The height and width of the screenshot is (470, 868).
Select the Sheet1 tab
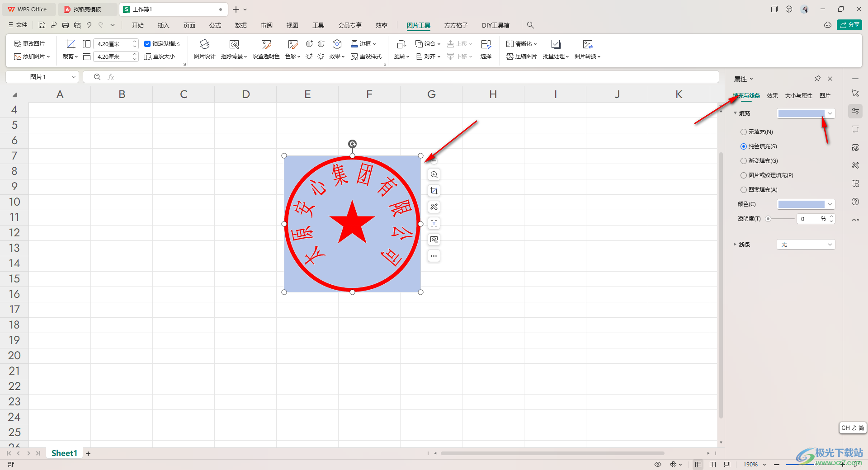[x=64, y=453]
